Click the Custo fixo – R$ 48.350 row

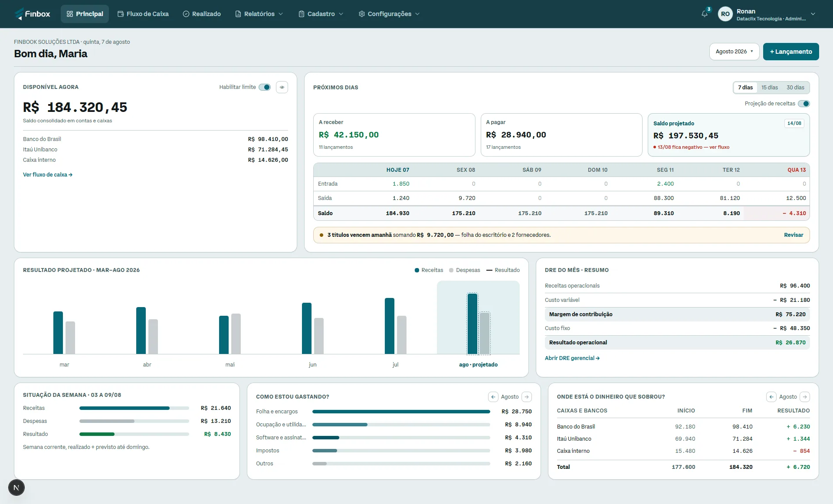tap(677, 328)
